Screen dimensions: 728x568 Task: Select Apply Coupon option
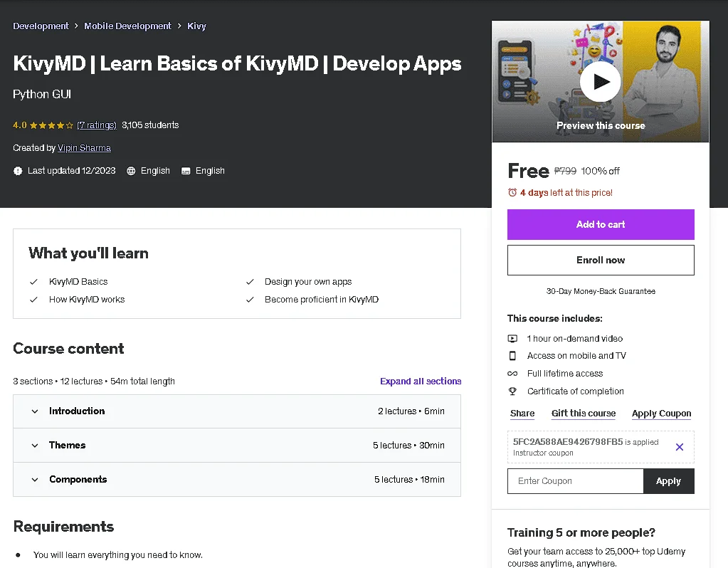click(x=662, y=414)
